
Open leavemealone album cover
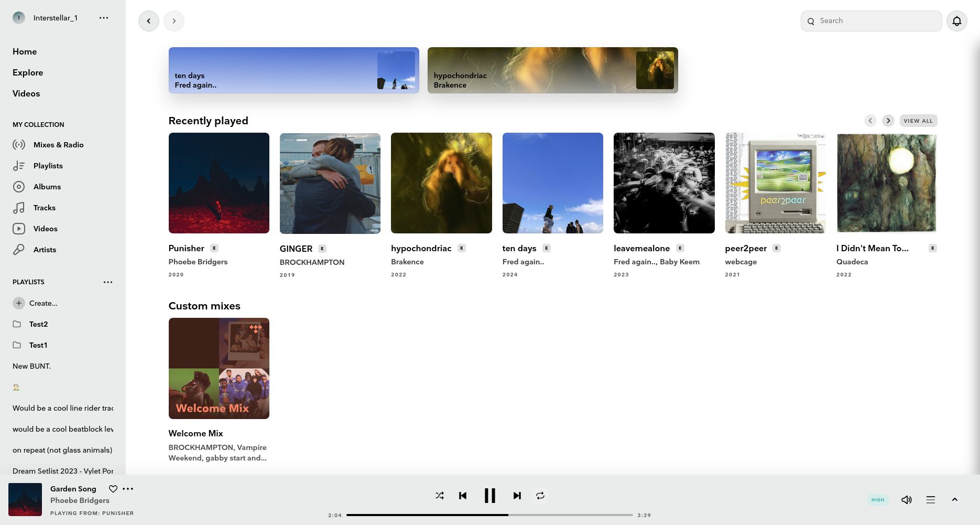click(x=664, y=183)
